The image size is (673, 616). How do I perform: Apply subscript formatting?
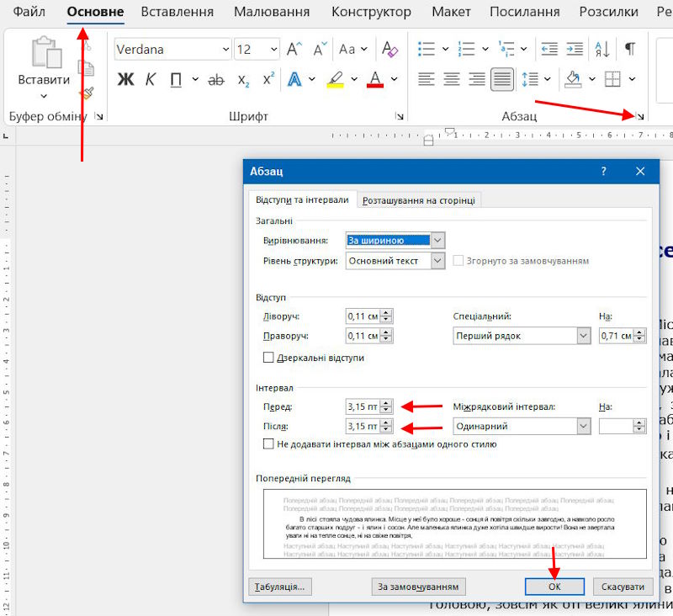point(243,80)
